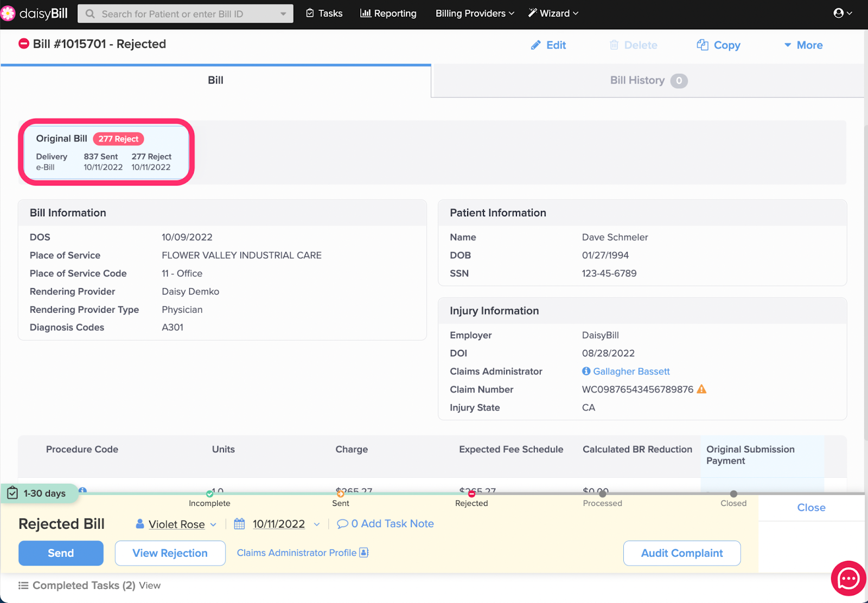This screenshot has height=603, width=868.
Task: Click the calendar icon for due date
Action: tap(239, 524)
